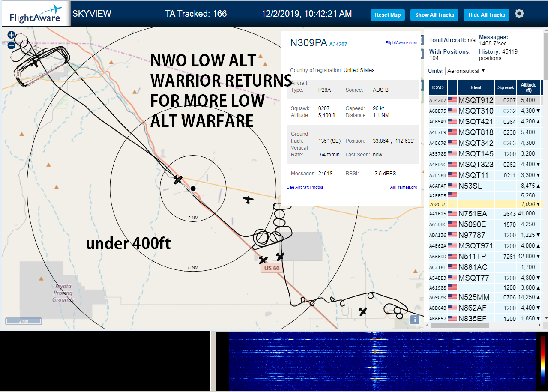Select the MSQT912 row in aircraft table
Viewport: 548px width, 392px height.
(485, 100)
